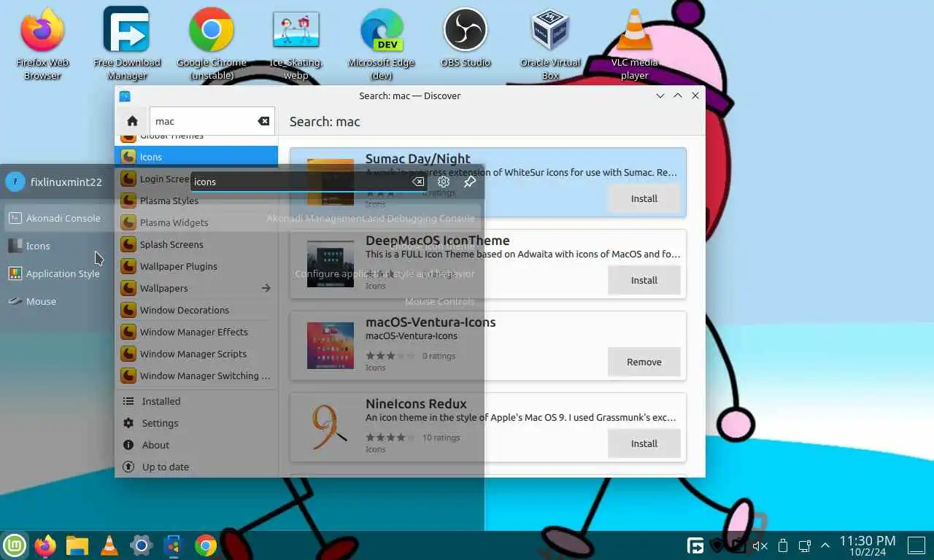Viewport: 934px width, 560px height.
Task: Click the show desktop button in taskbar
Action: (x=916, y=545)
